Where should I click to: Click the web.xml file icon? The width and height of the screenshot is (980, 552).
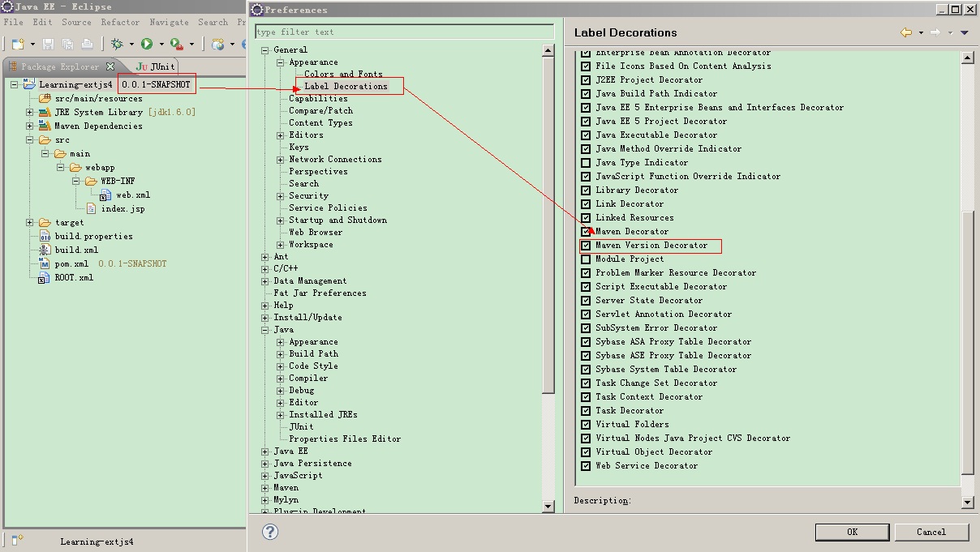[105, 195]
